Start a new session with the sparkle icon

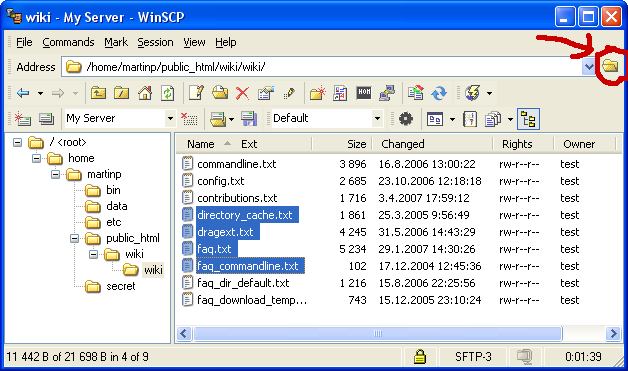coord(22,119)
